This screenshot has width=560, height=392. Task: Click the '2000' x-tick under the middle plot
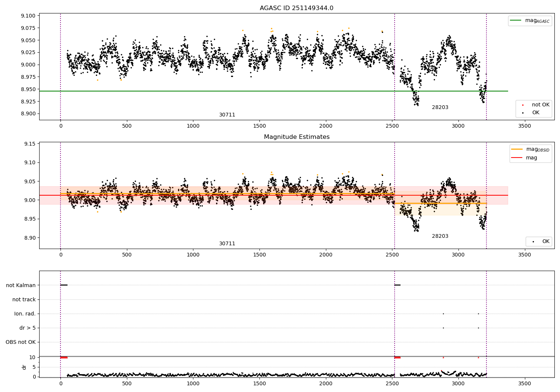326,255
